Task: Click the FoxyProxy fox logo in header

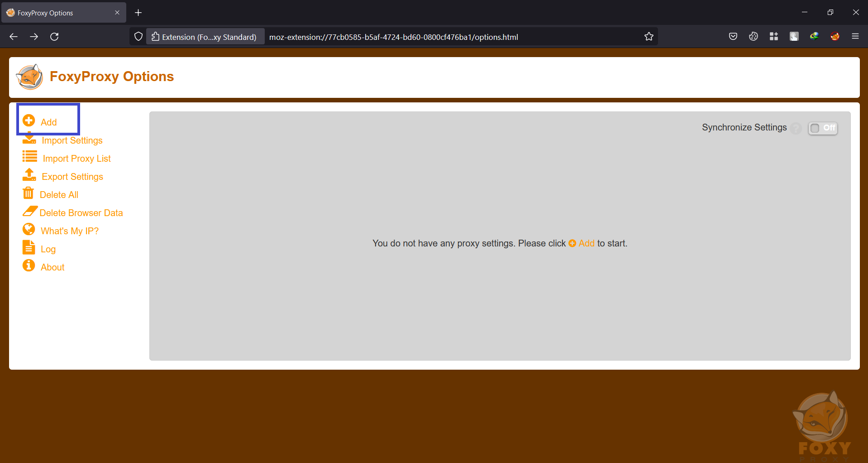Action: pyautogui.click(x=30, y=77)
